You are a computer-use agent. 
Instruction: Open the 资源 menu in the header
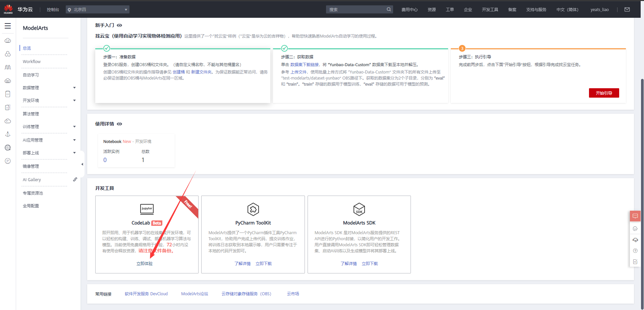432,10
